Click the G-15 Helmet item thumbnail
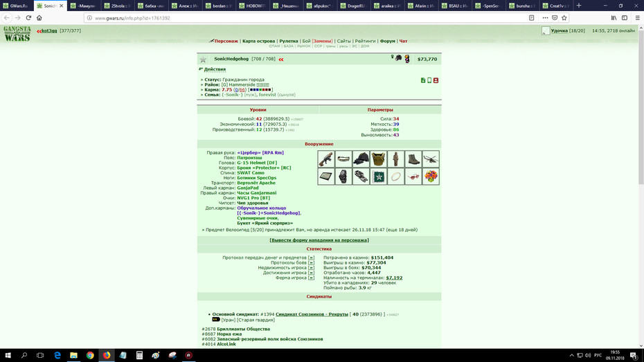 click(361, 159)
